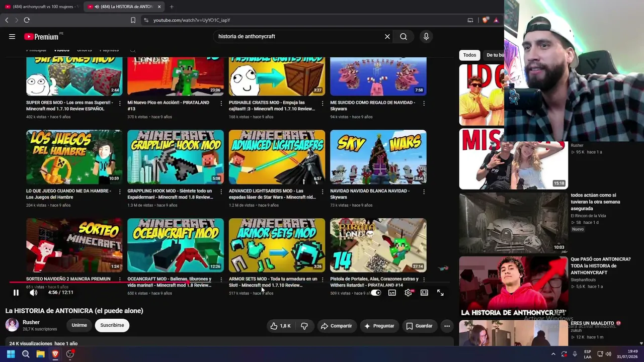Open File Explorer from the taskbar
The height and width of the screenshot is (362, 644).
point(40,354)
